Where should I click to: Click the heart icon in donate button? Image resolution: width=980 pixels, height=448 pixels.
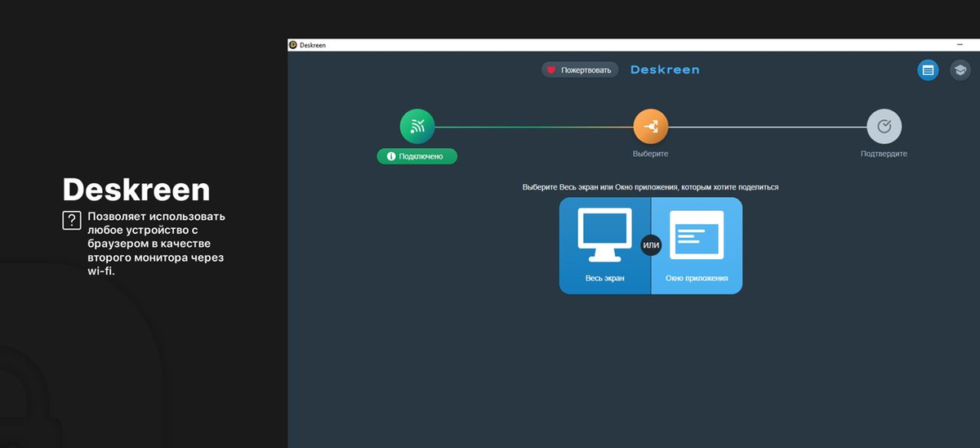pyautogui.click(x=551, y=70)
